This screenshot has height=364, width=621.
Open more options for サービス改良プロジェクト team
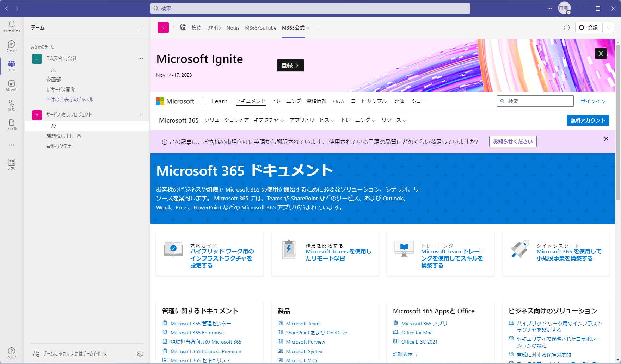(141, 115)
